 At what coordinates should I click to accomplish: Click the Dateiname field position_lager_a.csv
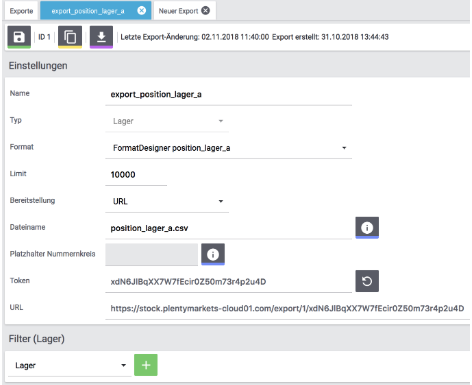pyautogui.click(x=228, y=228)
